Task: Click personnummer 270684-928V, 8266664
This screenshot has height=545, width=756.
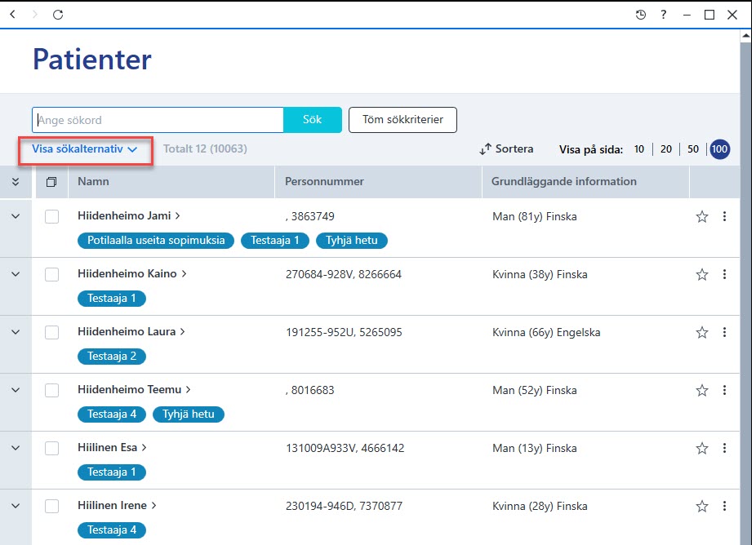Action: [343, 274]
